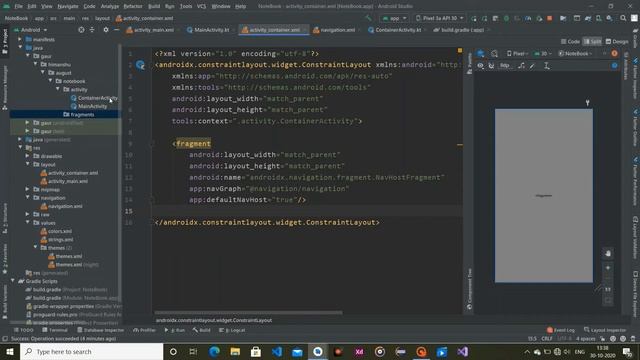
Task: Click the project panel settings gear icon
Action: click(x=106, y=30)
